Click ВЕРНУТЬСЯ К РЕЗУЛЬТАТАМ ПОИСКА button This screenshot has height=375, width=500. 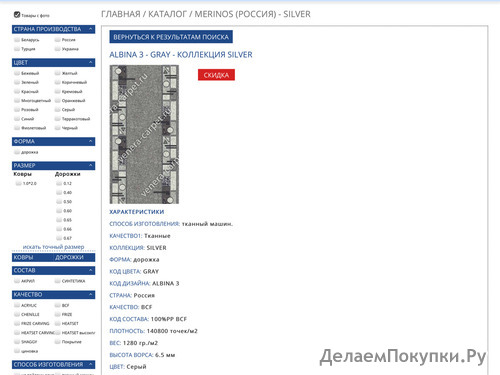point(171,37)
